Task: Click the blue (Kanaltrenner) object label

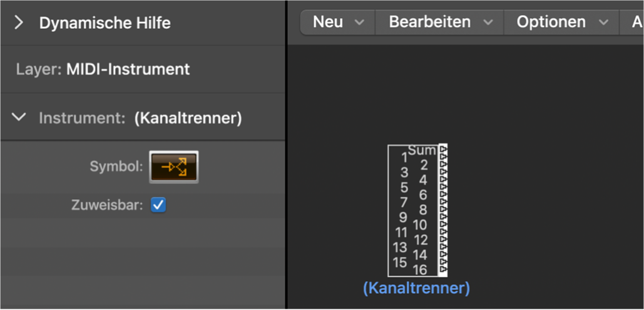Action: pyautogui.click(x=416, y=288)
